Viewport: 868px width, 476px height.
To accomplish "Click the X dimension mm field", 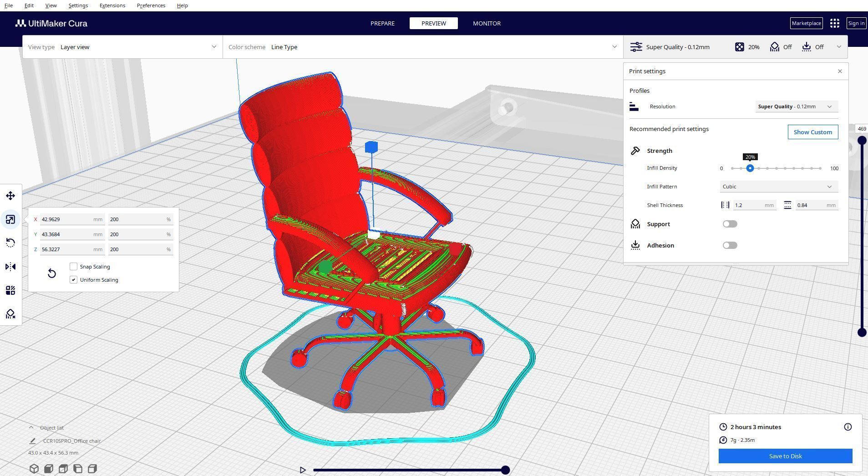I will (72, 219).
